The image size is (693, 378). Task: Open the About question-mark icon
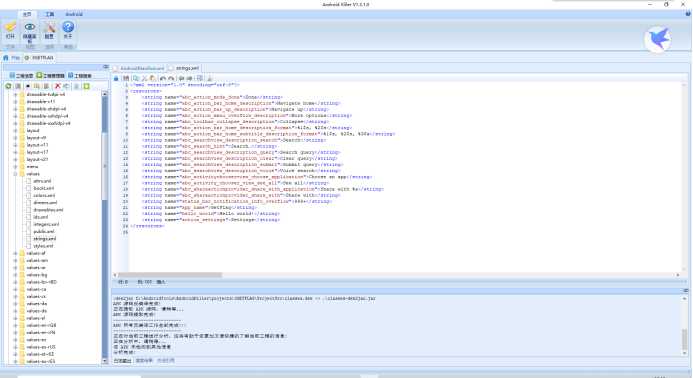[68, 27]
